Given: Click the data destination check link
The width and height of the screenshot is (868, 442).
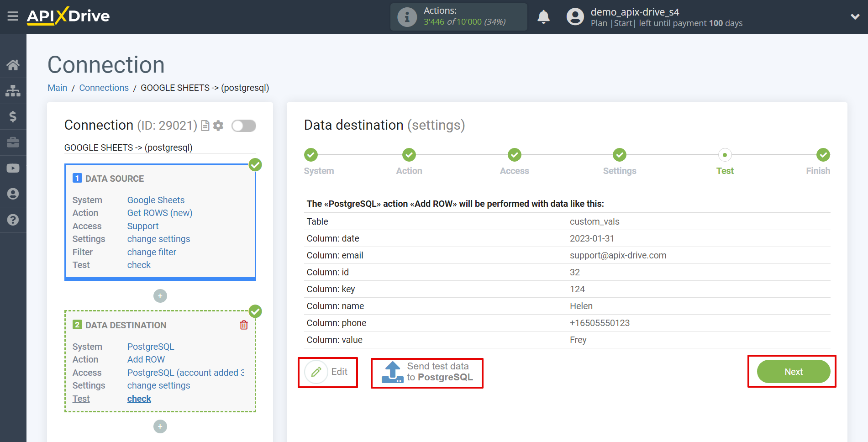Looking at the screenshot, I should [x=139, y=399].
